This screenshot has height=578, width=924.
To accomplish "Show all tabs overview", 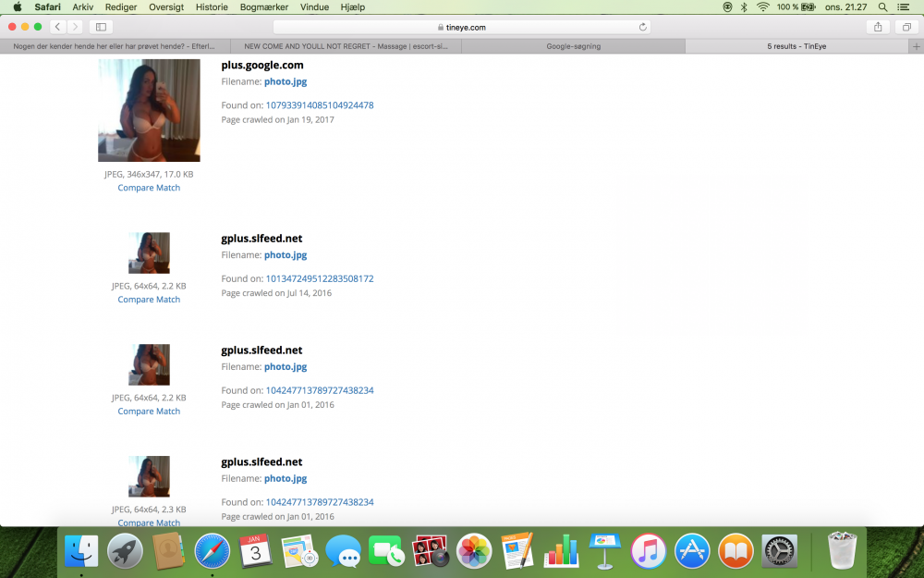I will 907,27.
